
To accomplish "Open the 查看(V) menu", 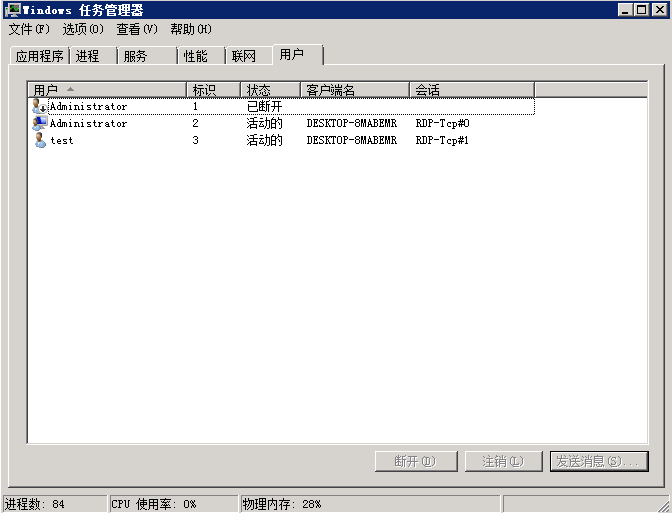I will click(x=137, y=29).
